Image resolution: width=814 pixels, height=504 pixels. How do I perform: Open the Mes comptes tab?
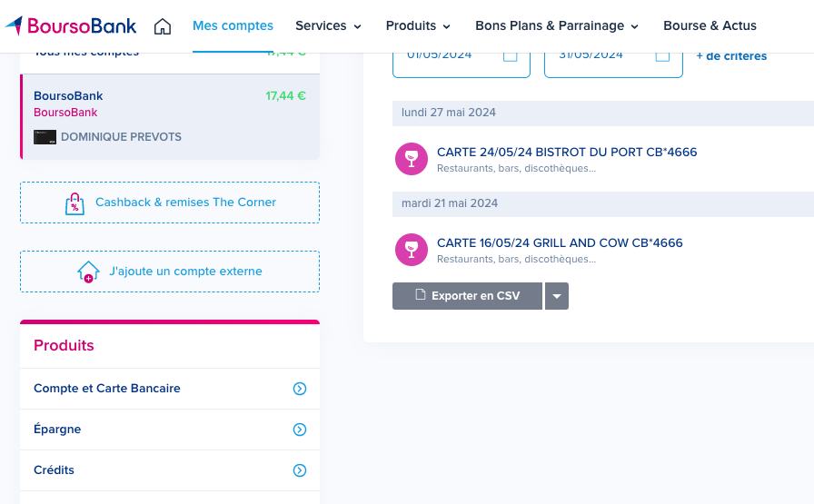233,25
